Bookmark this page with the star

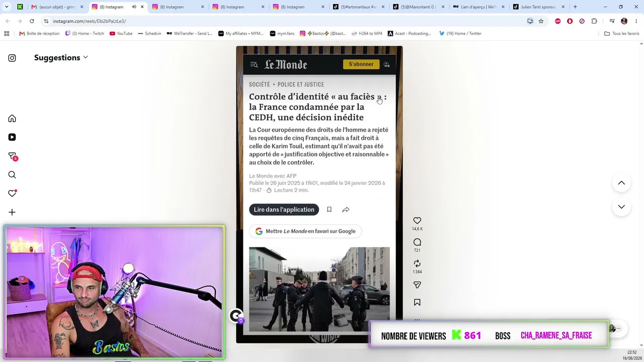tap(541, 21)
